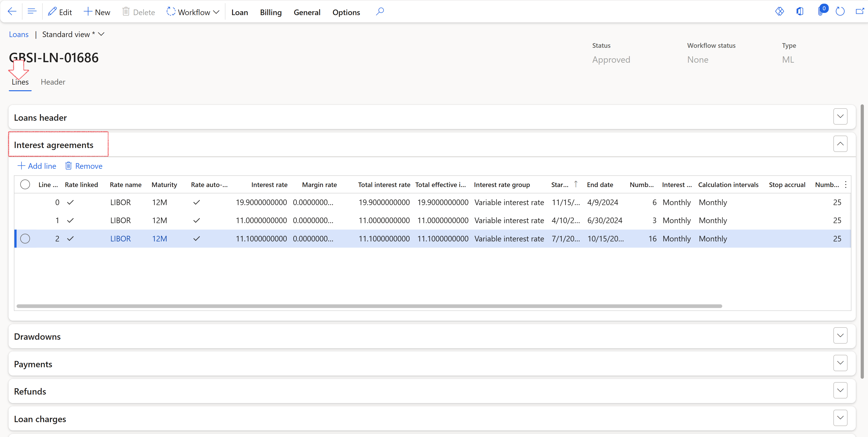This screenshot has height=437, width=868.
Task: Open the Billing menu
Action: click(x=271, y=12)
